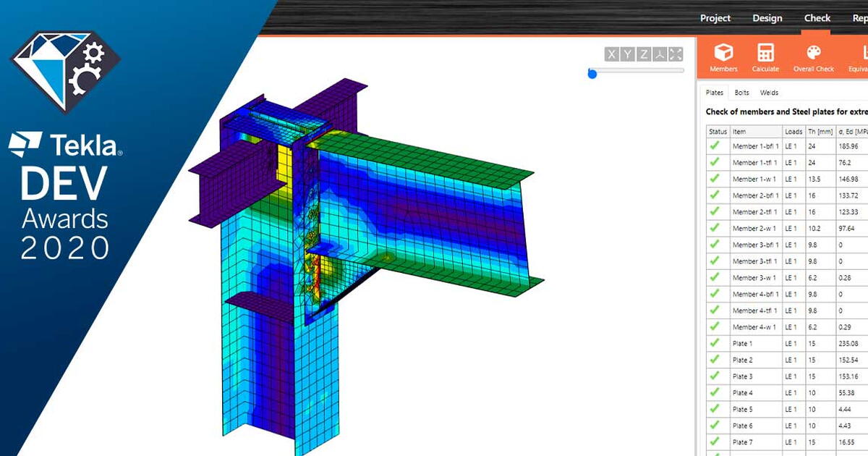
Task: Toggle the status checkmark for Member 1-w 1
Action: (714, 179)
